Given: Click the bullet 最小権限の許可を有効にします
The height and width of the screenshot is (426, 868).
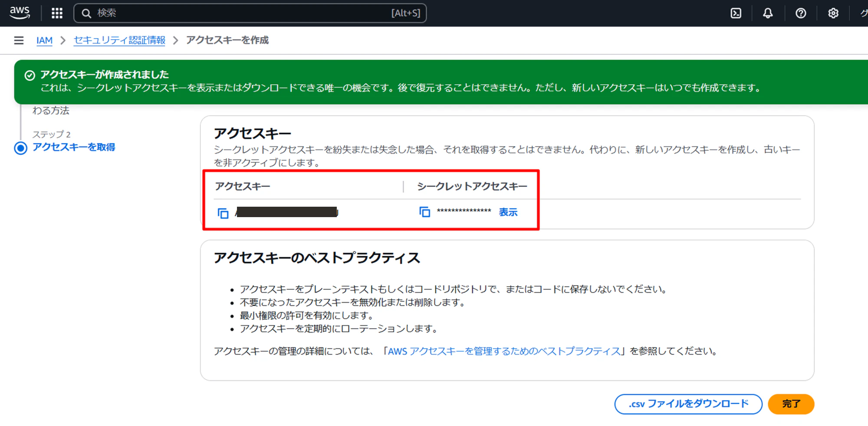Looking at the screenshot, I should (x=307, y=316).
